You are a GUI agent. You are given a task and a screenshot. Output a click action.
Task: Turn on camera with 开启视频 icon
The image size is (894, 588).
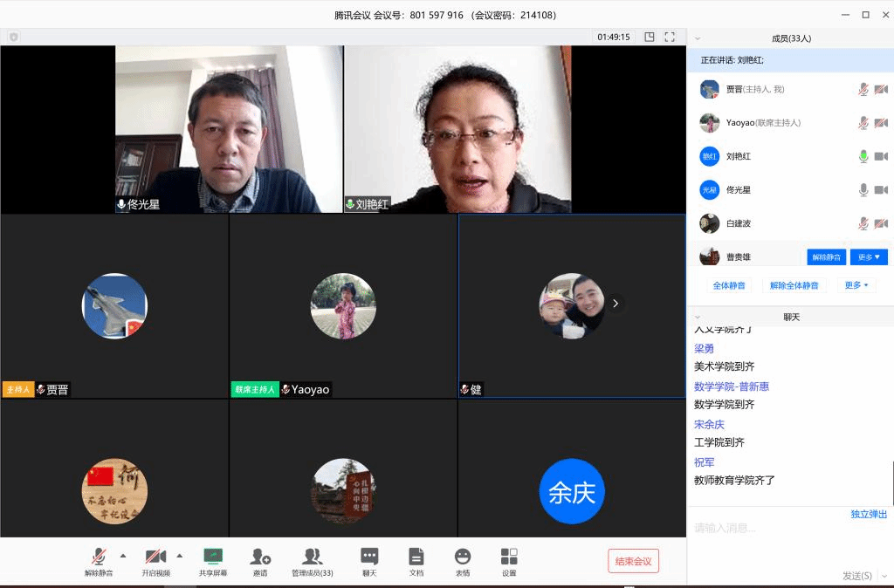pos(155,556)
